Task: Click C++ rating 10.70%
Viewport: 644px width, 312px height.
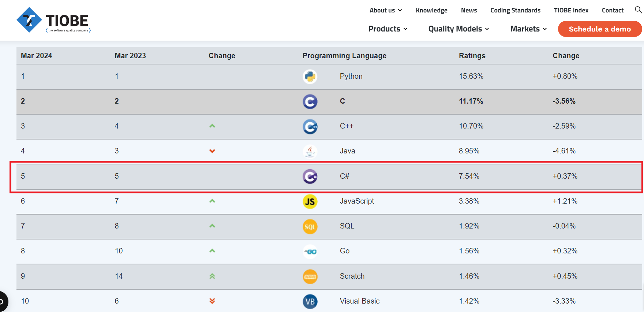Action: pos(471,126)
